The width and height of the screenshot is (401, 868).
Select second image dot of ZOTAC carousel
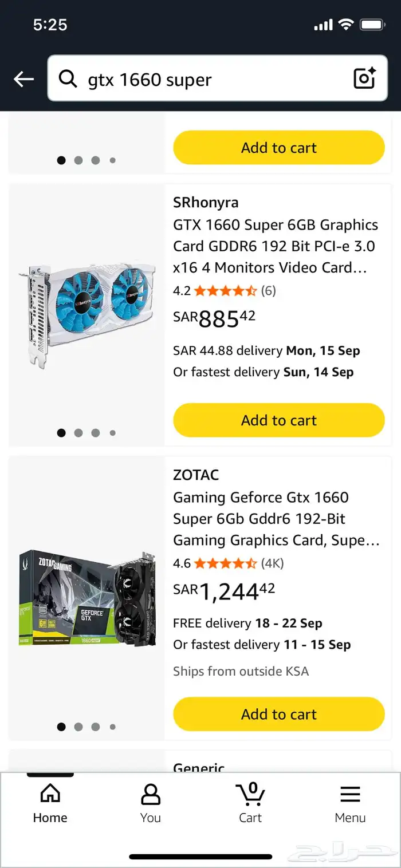click(x=78, y=727)
